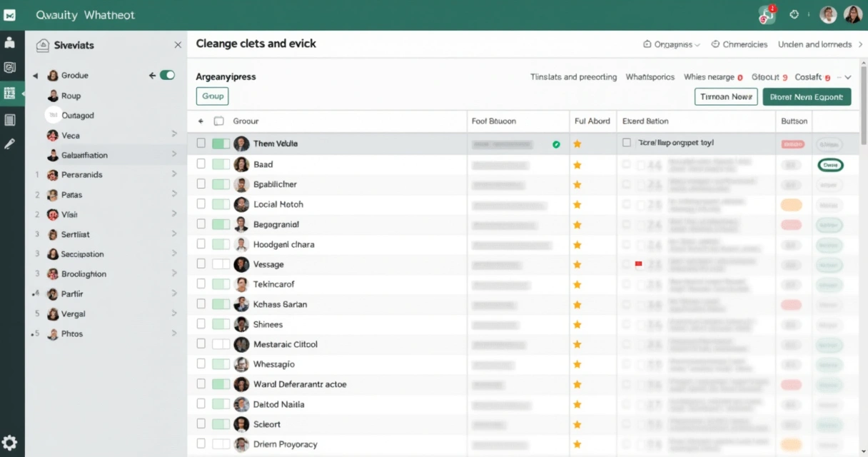The height and width of the screenshot is (457, 868).
Task: Select the notebook icon in the left sidebar rail
Action: [x=9, y=119]
